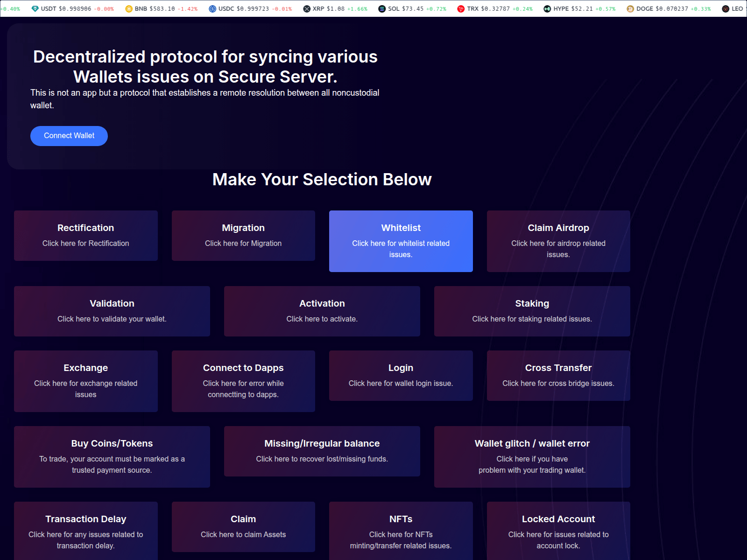Click the DOGE coin icon in ticker

click(630, 9)
